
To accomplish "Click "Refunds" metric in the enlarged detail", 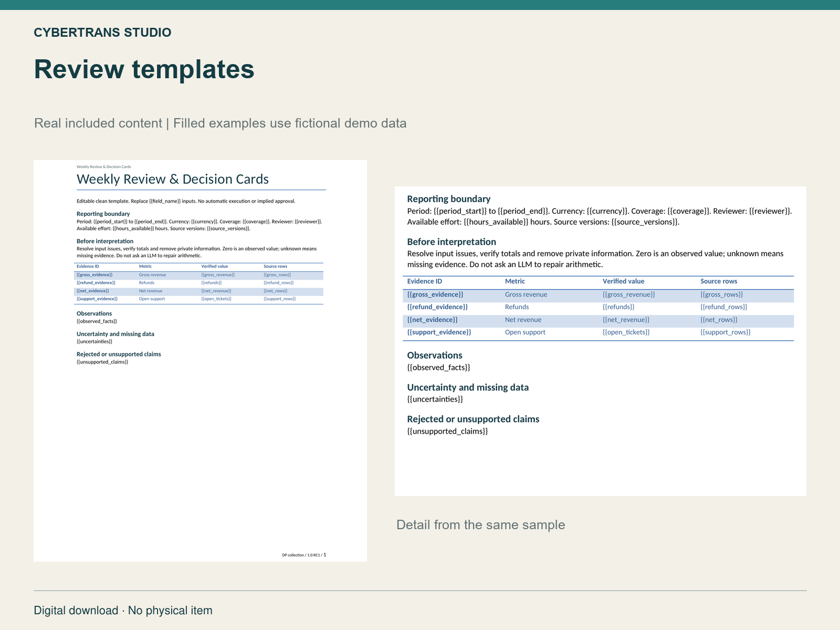I will [x=517, y=307].
